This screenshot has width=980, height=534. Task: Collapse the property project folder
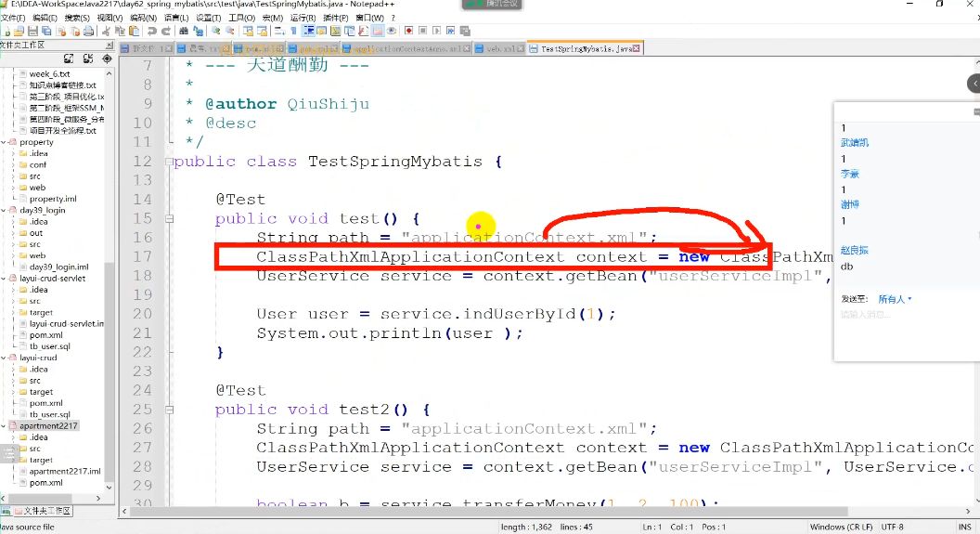coord(5,142)
